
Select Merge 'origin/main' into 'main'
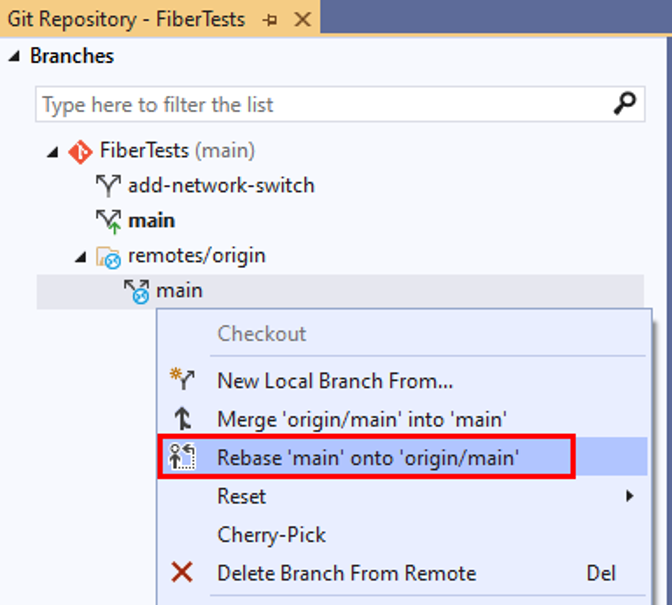361,419
